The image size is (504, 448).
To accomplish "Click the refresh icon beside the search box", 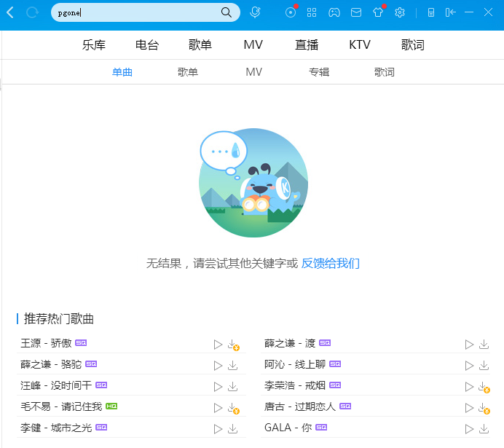I will pos(32,13).
